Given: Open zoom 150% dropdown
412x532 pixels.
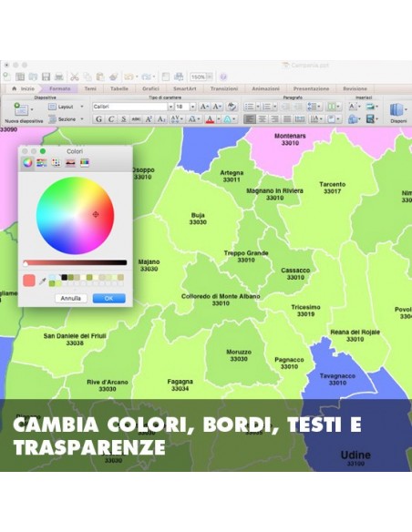Looking at the screenshot, I should [210, 77].
